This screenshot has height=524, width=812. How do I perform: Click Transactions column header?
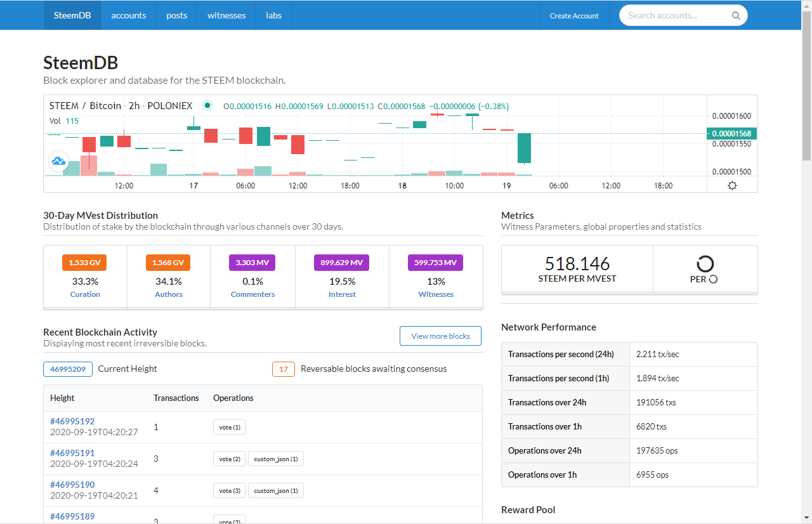pyautogui.click(x=176, y=398)
